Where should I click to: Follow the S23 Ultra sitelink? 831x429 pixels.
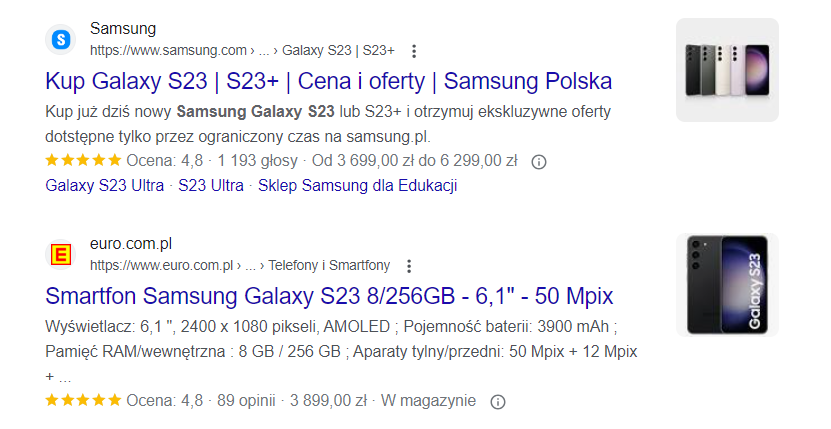211,185
